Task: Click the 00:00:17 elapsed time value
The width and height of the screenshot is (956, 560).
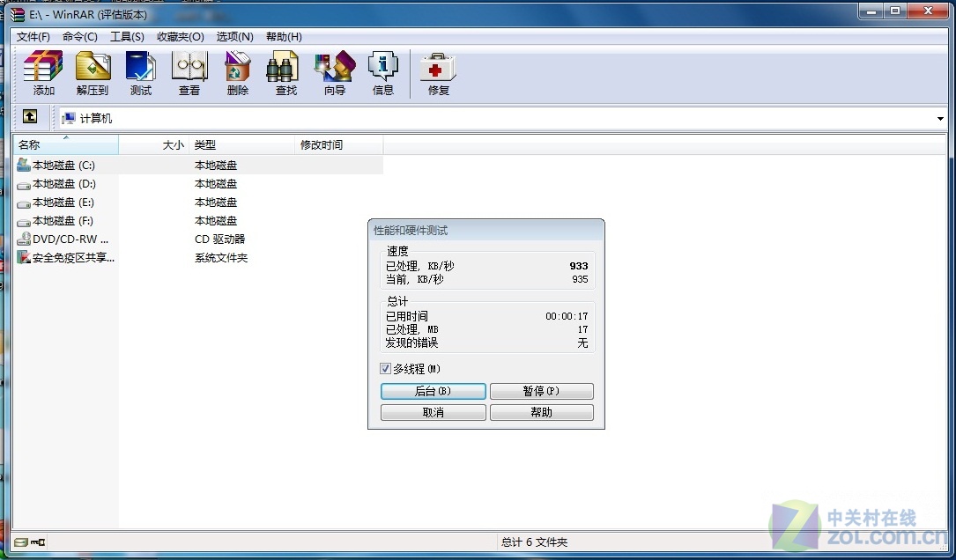Action: [x=567, y=316]
